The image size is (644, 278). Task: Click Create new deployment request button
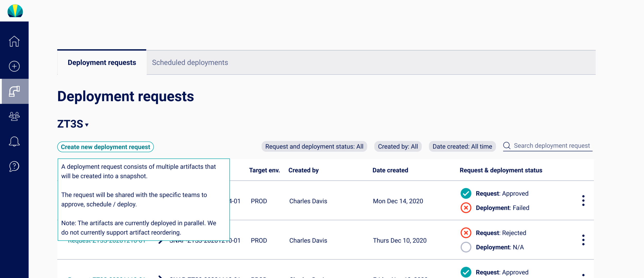pos(105,147)
